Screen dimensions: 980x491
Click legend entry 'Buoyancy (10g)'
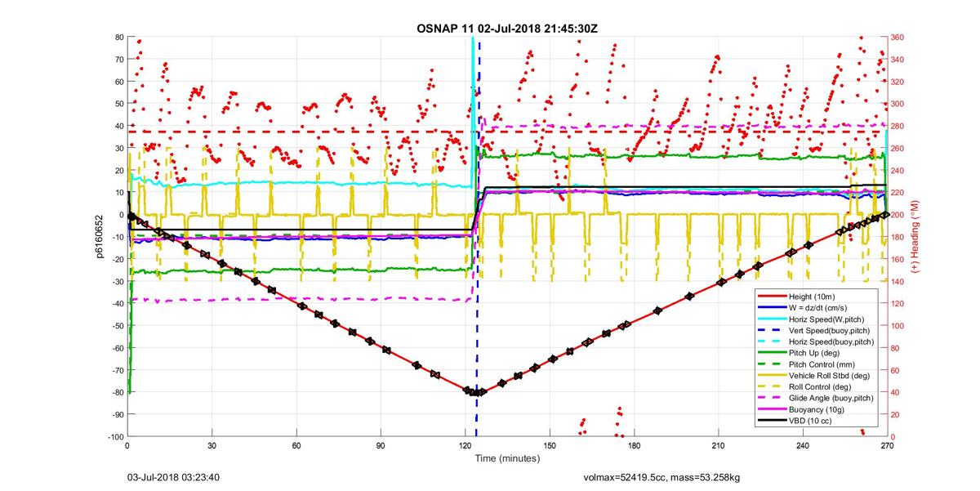[x=818, y=408]
